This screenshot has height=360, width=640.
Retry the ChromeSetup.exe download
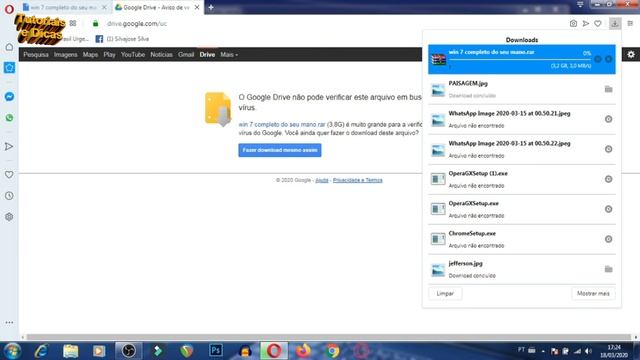coord(608,239)
